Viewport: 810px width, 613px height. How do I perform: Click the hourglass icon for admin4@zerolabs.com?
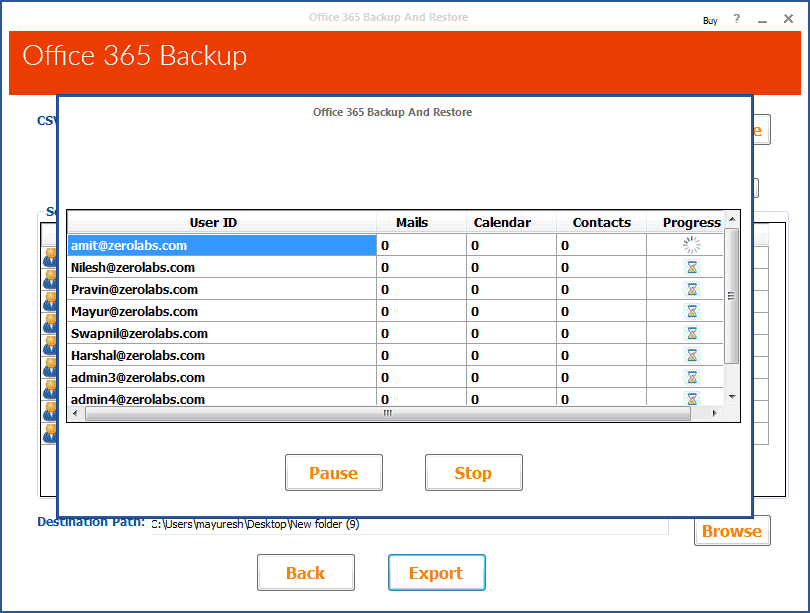point(692,399)
